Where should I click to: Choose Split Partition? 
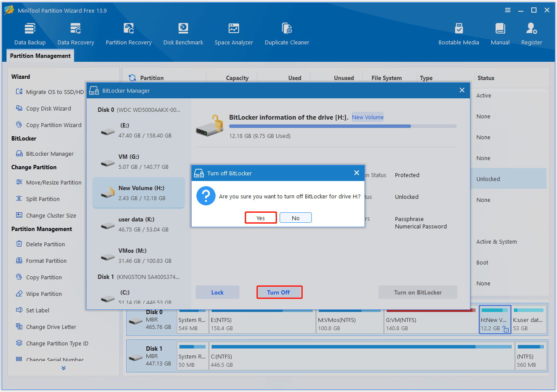click(37, 199)
